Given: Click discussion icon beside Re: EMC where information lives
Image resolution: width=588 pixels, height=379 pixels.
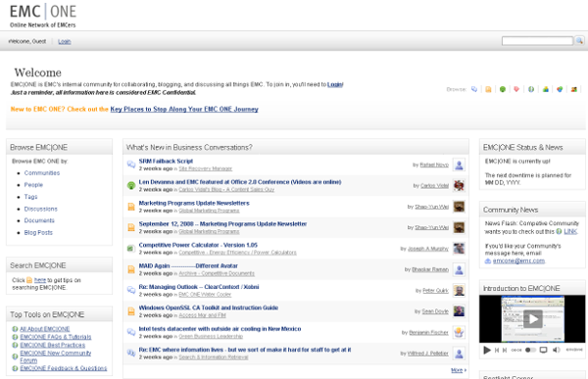Looking at the screenshot, I should pos(131,353).
